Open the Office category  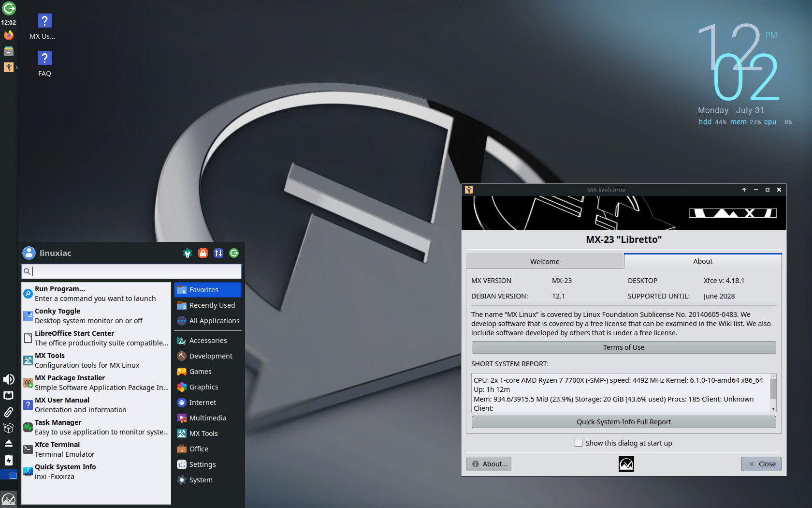point(208,449)
